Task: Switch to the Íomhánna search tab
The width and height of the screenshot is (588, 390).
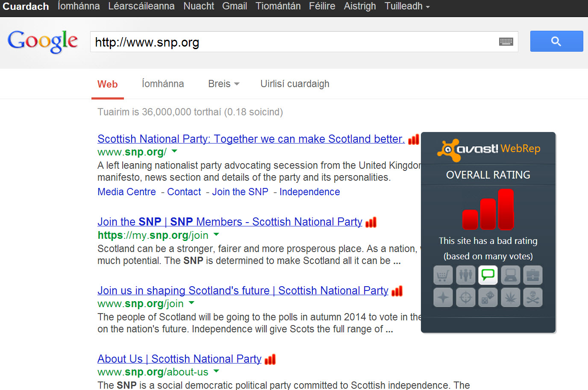Action: [x=163, y=84]
